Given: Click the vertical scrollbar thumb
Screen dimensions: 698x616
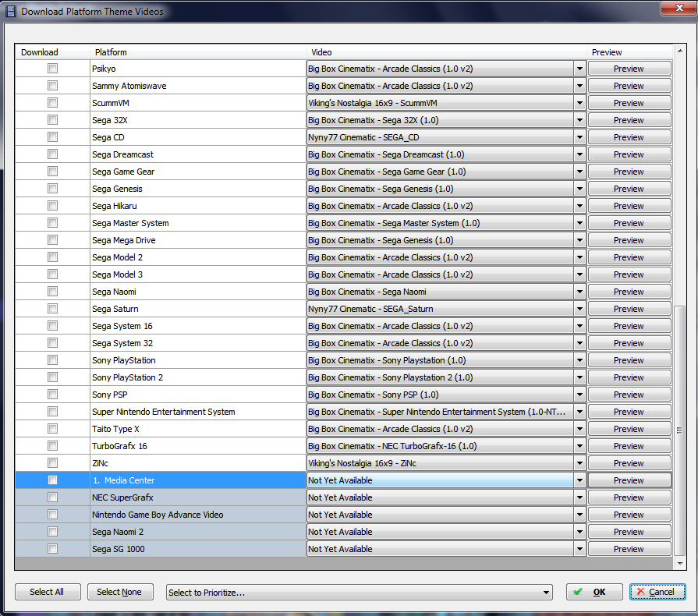Looking at the screenshot, I should coord(680,430).
